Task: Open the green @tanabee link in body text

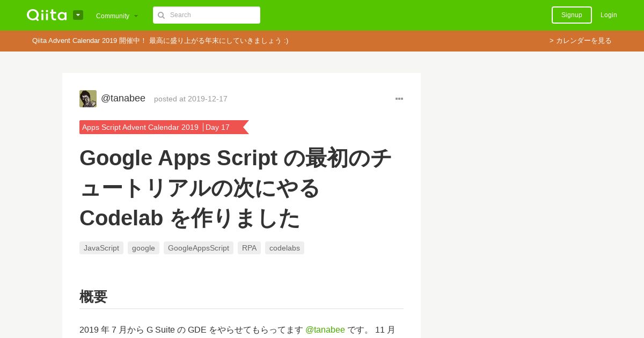Action: pyautogui.click(x=325, y=330)
